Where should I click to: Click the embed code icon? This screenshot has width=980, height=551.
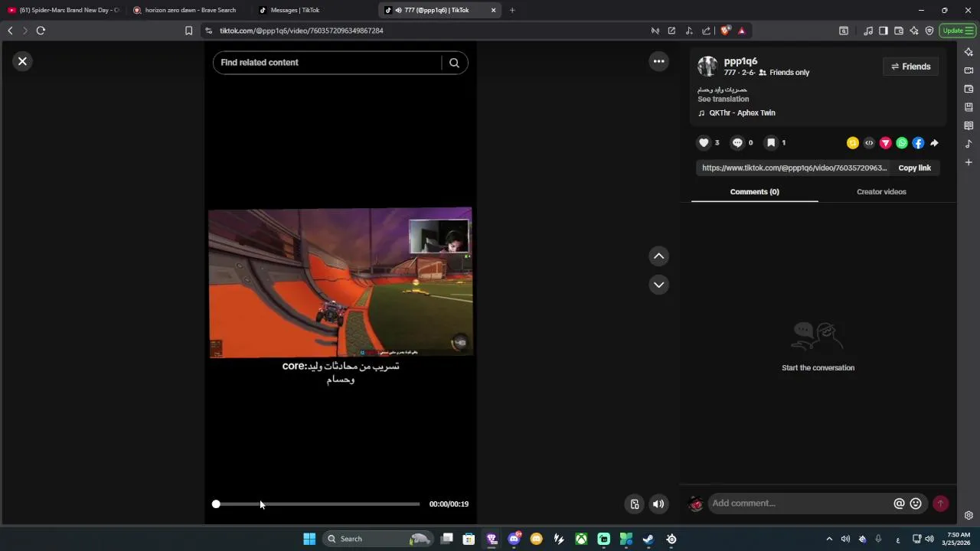click(869, 143)
